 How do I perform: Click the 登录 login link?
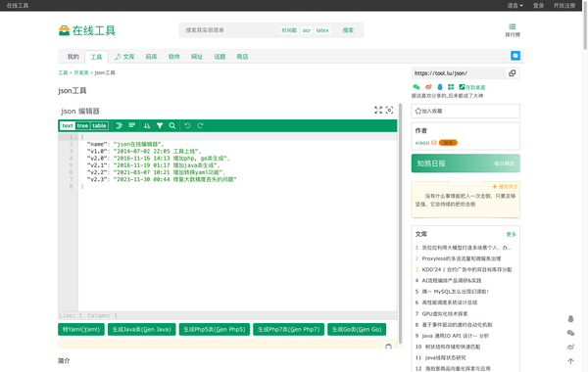[x=538, y=5]
